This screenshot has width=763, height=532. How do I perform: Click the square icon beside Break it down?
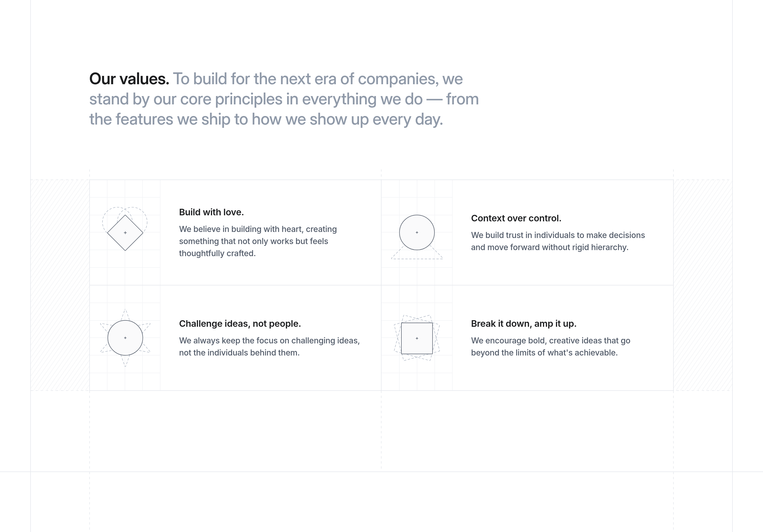417,338
